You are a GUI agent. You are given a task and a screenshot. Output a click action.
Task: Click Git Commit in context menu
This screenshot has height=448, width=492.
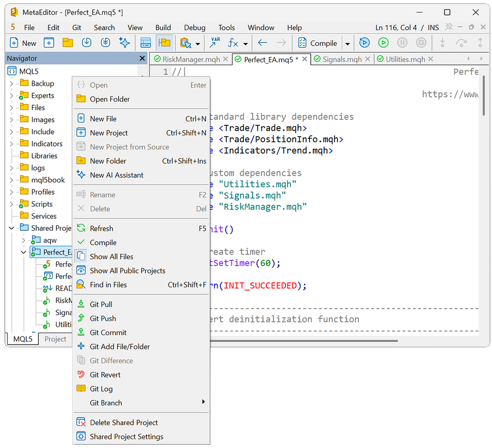[x=141, y=333]
